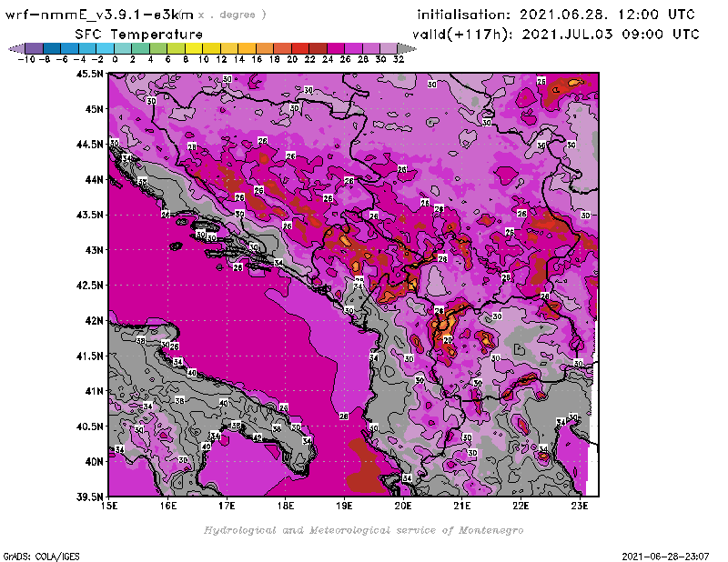Click the "GrADS: COLA/IGES" credit text
Viewport: 728px width, 562px height.
pyautogui.click(x=41, y=557)
